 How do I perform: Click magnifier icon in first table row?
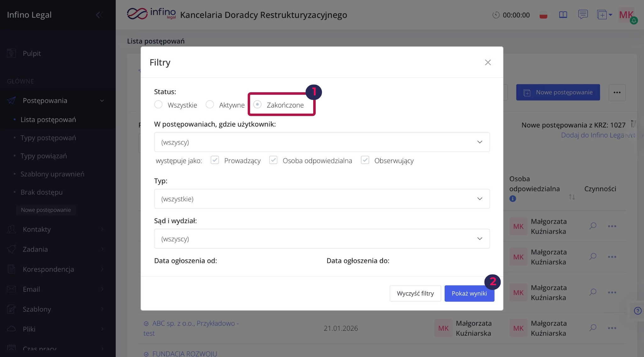click(x=593, y=226)
